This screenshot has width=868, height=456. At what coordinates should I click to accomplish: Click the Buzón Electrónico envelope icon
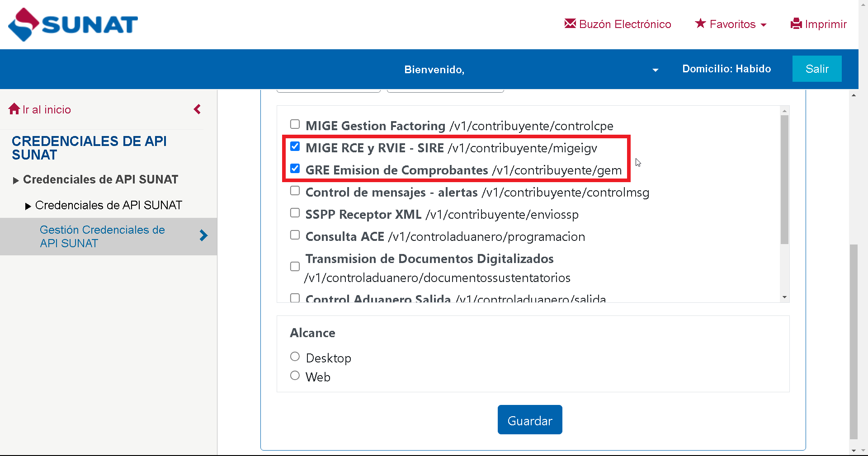click(570, 24)
